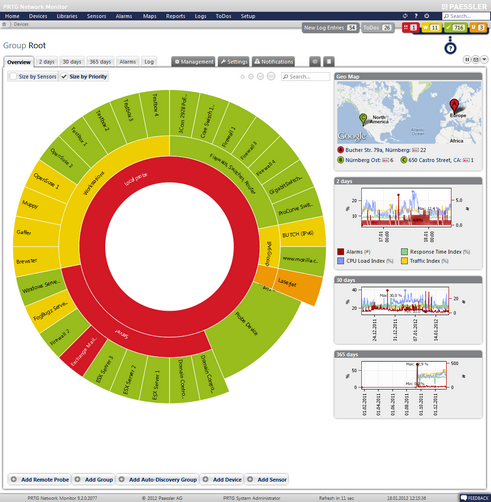Click Add Auto-Discovery Group button

158,479
